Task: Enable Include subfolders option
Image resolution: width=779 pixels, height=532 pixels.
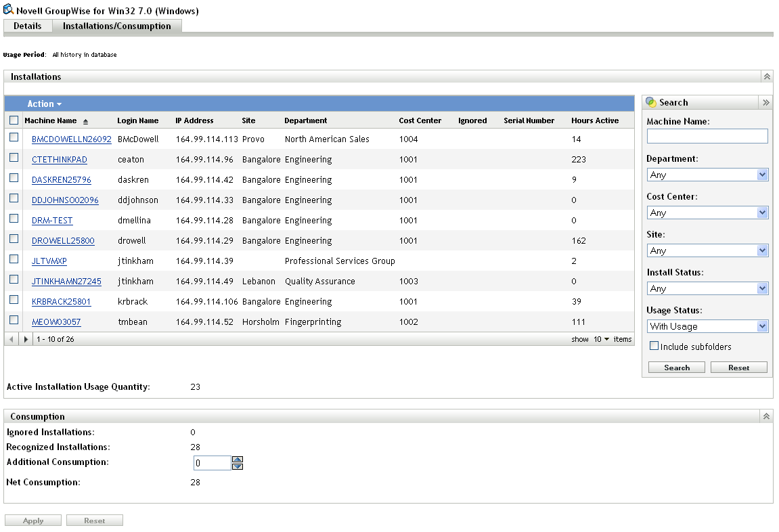Action: [x=654, y=346]
